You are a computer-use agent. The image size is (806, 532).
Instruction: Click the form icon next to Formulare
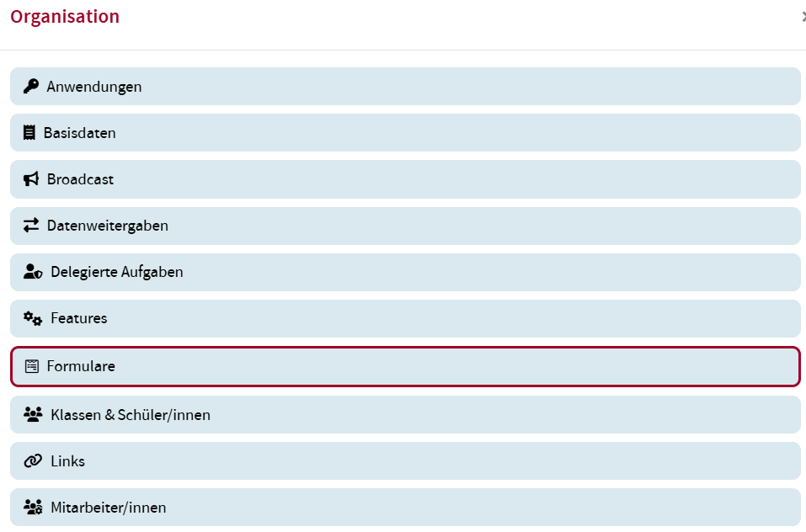[x=32, y=366]
